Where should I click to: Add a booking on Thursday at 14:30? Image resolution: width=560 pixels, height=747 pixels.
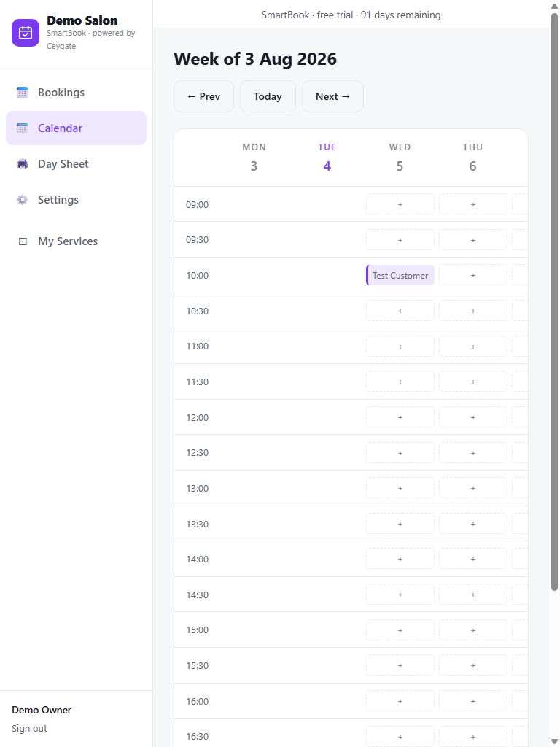(472, 595)
